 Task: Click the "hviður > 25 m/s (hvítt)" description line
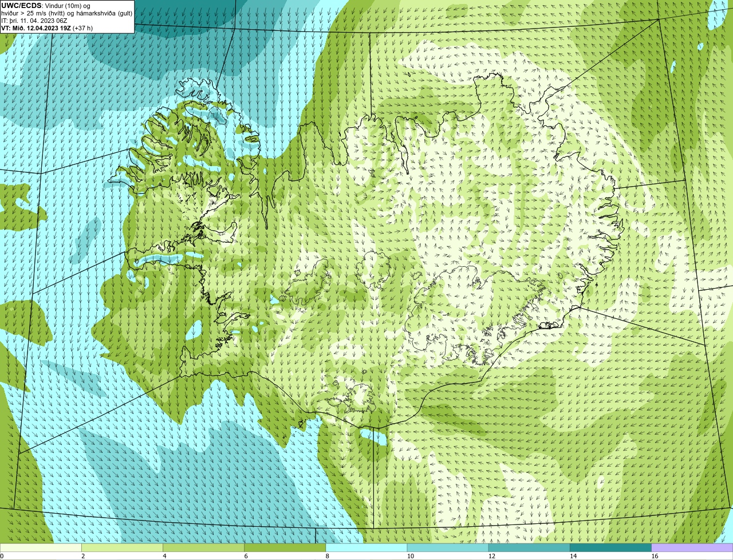point(34,13)
